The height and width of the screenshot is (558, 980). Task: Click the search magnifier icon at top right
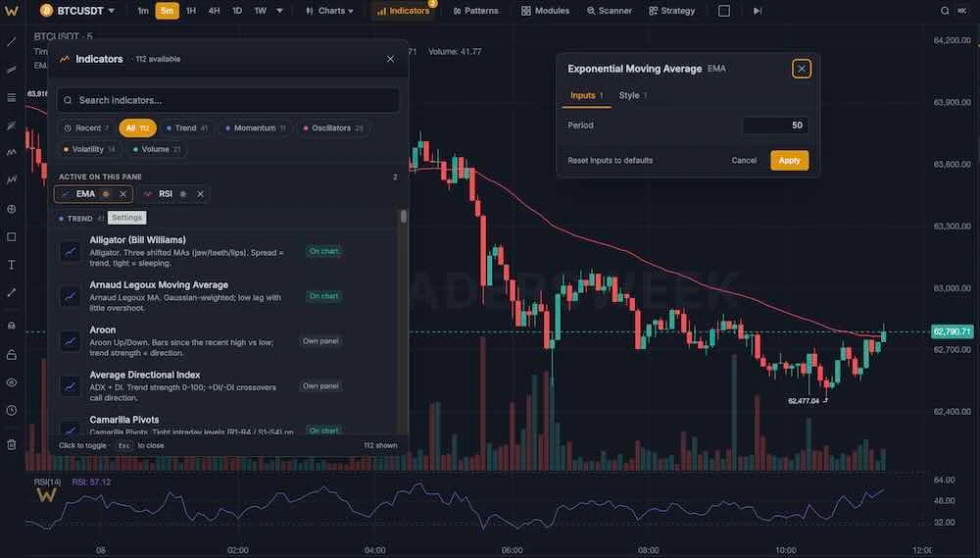tap(945, 11)
